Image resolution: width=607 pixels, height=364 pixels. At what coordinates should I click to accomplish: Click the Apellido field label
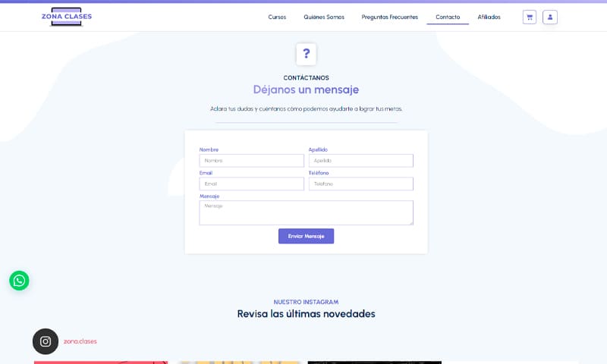(318, 149)
